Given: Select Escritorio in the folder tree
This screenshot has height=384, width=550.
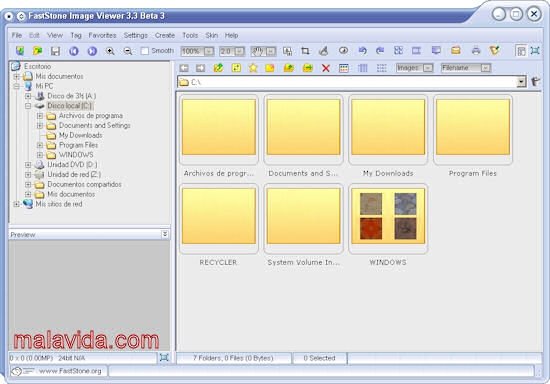Looking at the screenshot, I should pyautogui.click(x=38, y=66).
